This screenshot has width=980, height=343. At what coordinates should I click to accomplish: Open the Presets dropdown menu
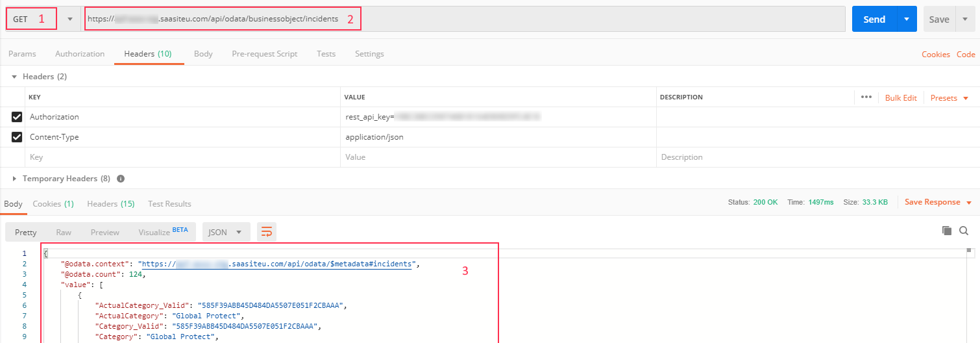pyautogui.click(x=949, y=97)
